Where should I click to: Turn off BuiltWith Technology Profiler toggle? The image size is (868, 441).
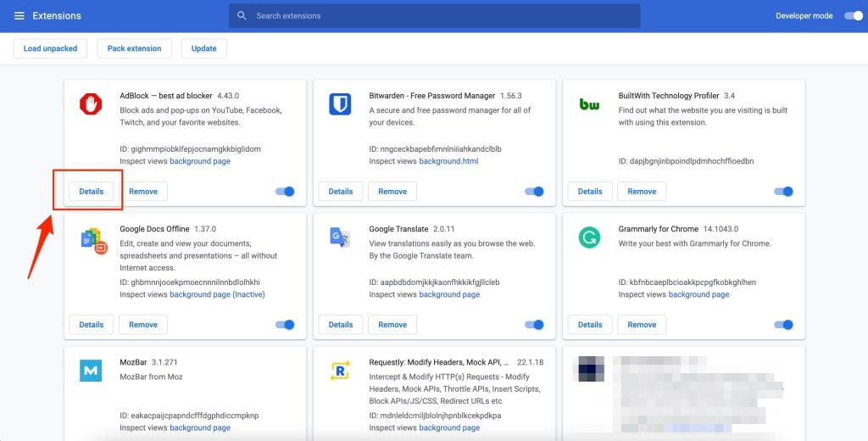pyautogui.click(x=783, y=191)
